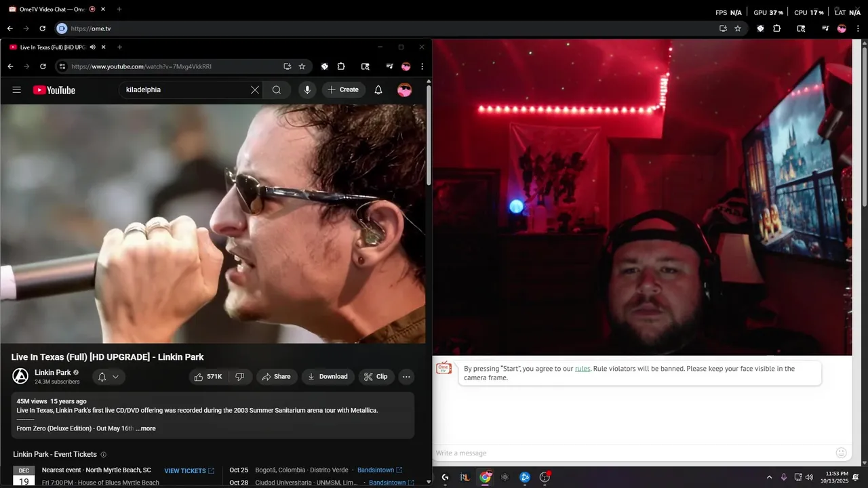Viewport: 868px width, 488px height.
Task: Open the Linkin Park channel name link
Action: (x=53, y=373)
